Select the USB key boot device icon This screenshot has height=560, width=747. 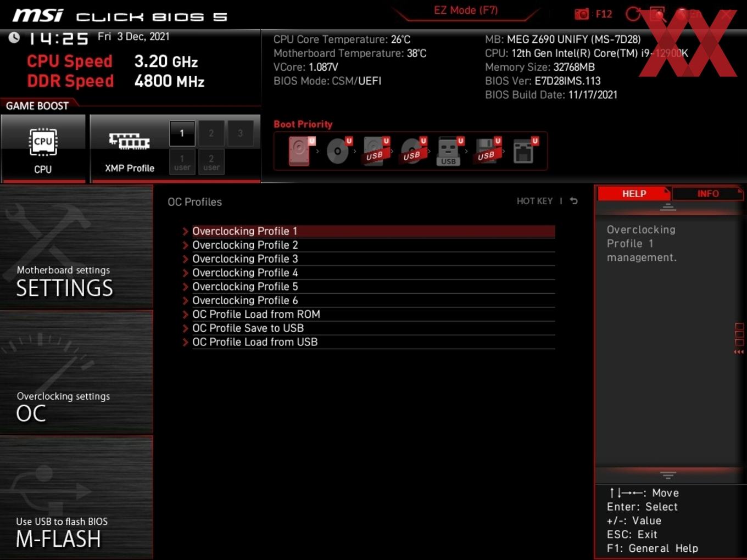click(x=450, y=151)
